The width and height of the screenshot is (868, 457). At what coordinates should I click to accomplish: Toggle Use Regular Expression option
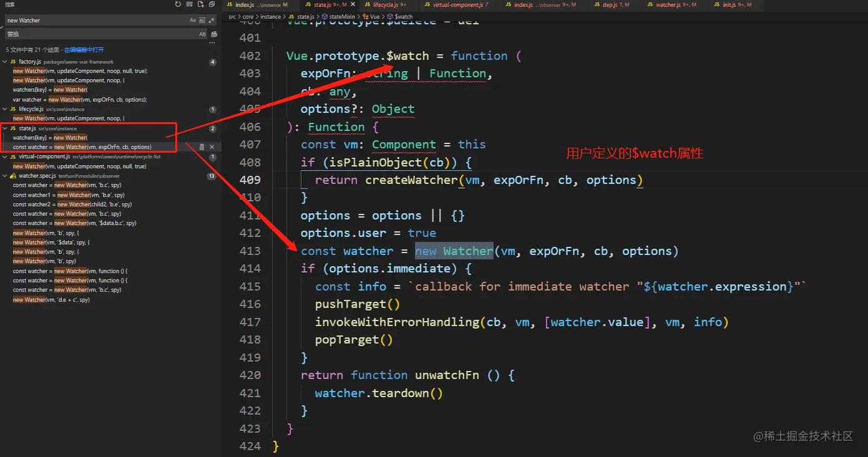tap(211, 21)
